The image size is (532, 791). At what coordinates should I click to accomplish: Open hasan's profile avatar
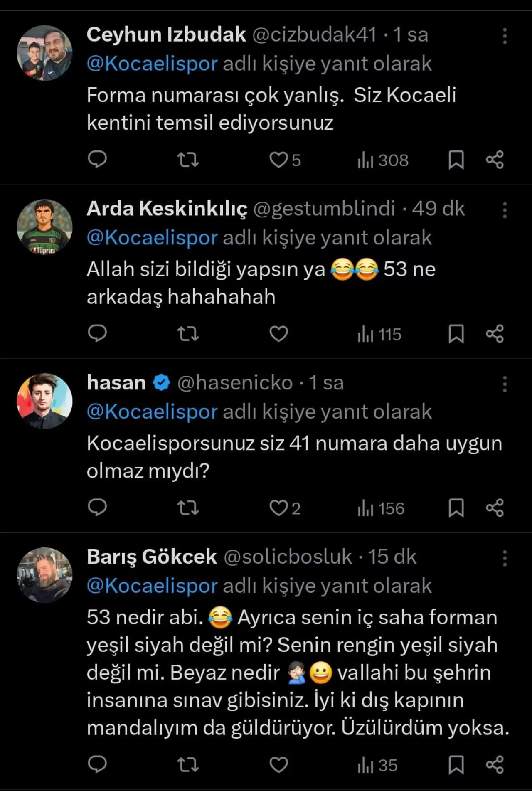click(44, 401)
